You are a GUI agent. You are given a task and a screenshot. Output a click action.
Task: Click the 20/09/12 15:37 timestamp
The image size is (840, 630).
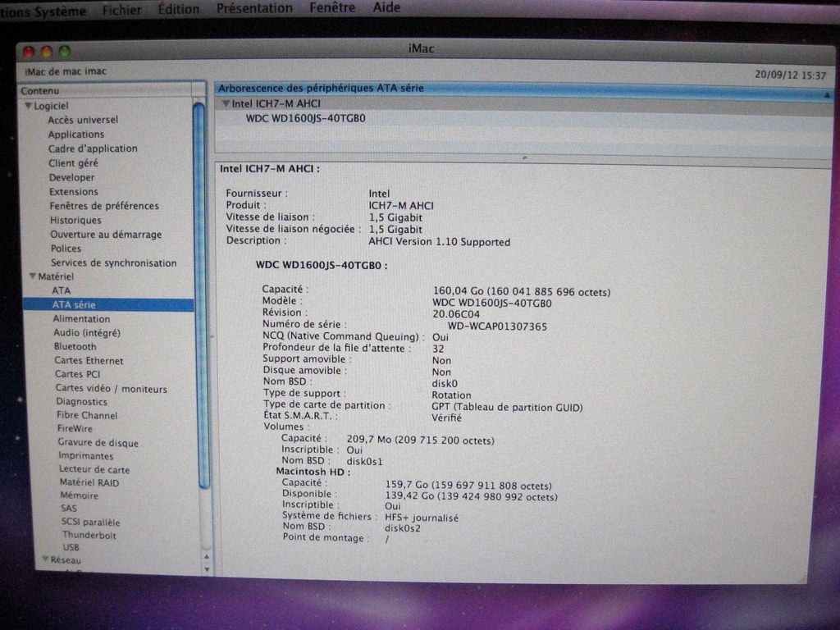coord(791,75)
